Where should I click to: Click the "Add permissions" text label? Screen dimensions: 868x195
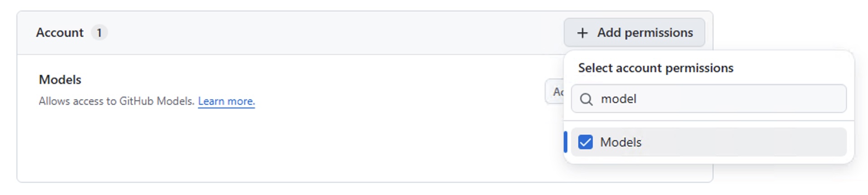645,33
